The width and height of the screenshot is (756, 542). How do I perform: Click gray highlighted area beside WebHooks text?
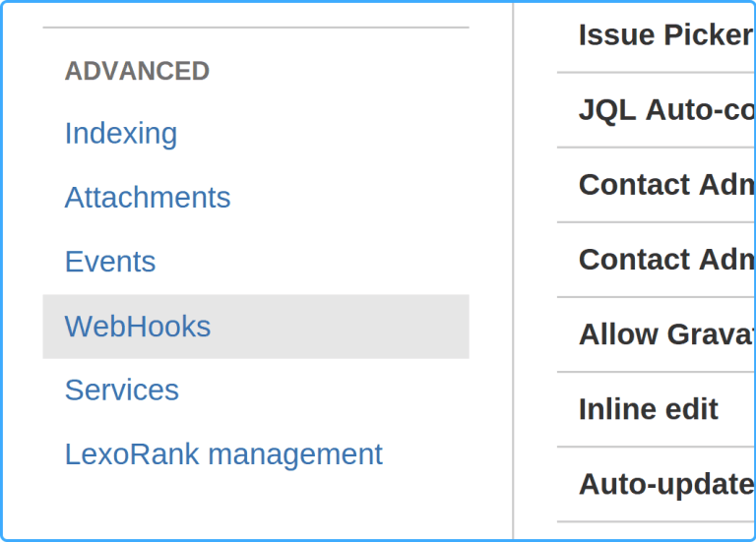[x=374, y=327]
